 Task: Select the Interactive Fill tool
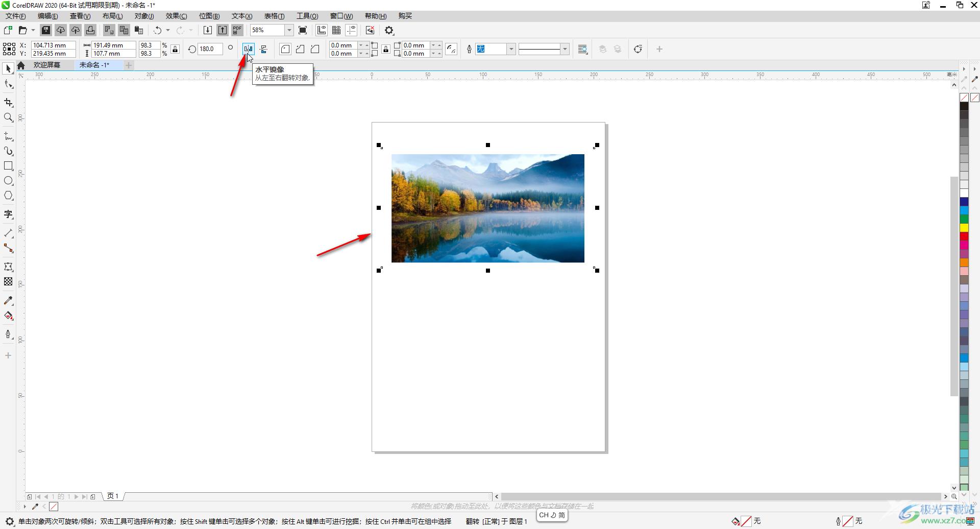click(8, 316)
